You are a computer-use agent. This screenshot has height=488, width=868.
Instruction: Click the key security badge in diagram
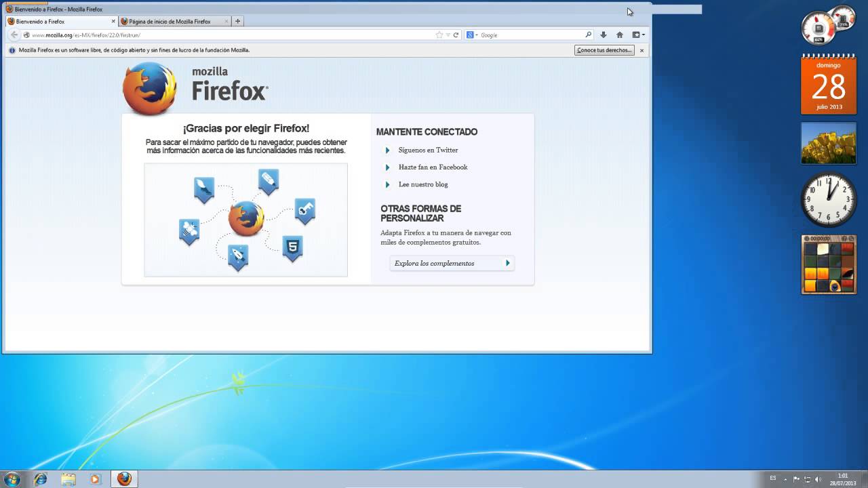305,211
